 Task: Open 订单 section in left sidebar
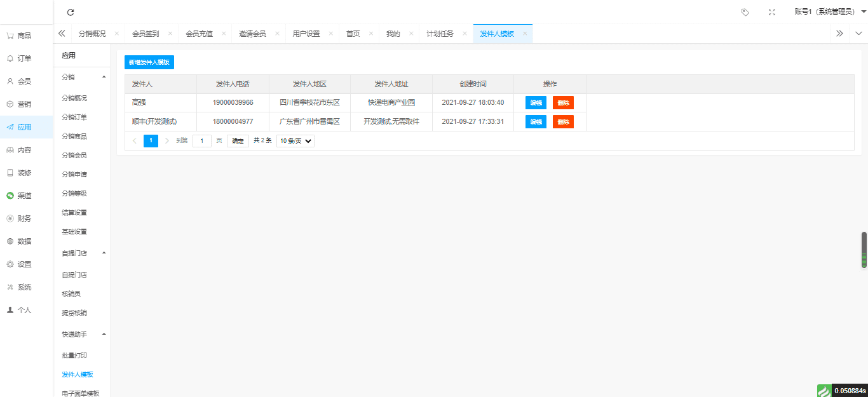coord(19,58)
